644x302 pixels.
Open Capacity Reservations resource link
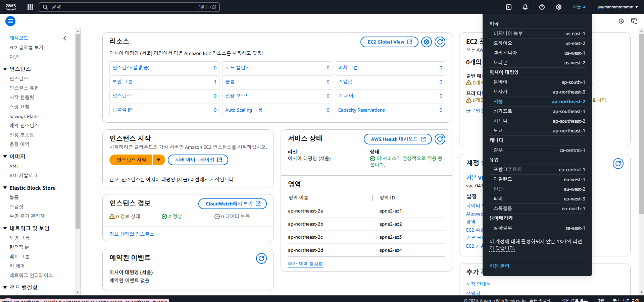361,110
